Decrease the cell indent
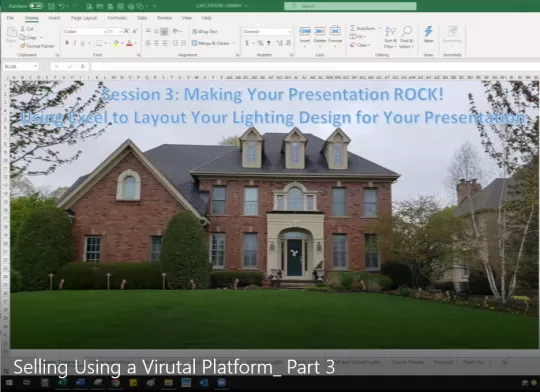Image resolution: width=540 pixels, height=392 pixels. click(175, 43)
